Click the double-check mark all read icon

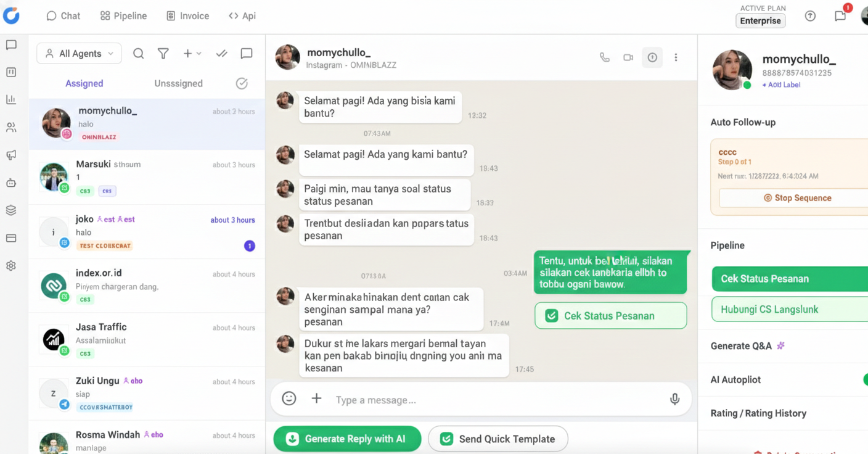coord(222,54)
